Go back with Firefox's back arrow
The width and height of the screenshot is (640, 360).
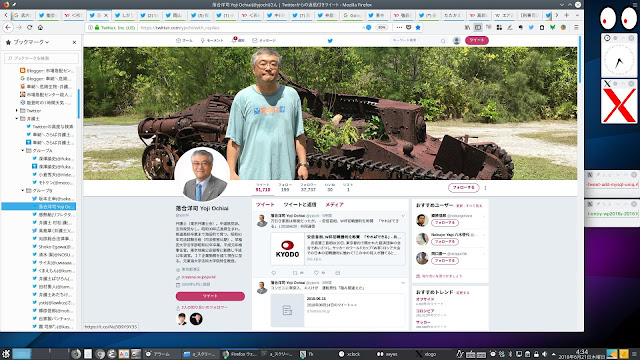click(8, 27)
